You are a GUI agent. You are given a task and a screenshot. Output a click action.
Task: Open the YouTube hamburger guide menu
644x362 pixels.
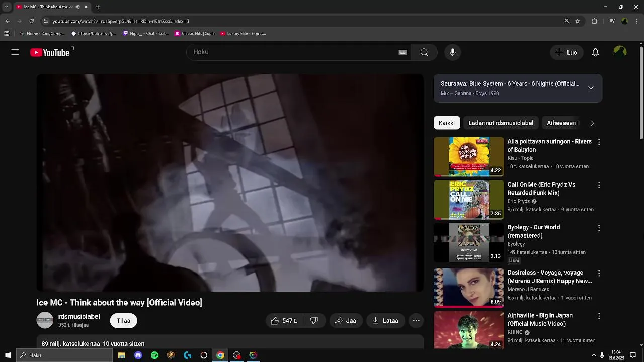click(15, 52)
